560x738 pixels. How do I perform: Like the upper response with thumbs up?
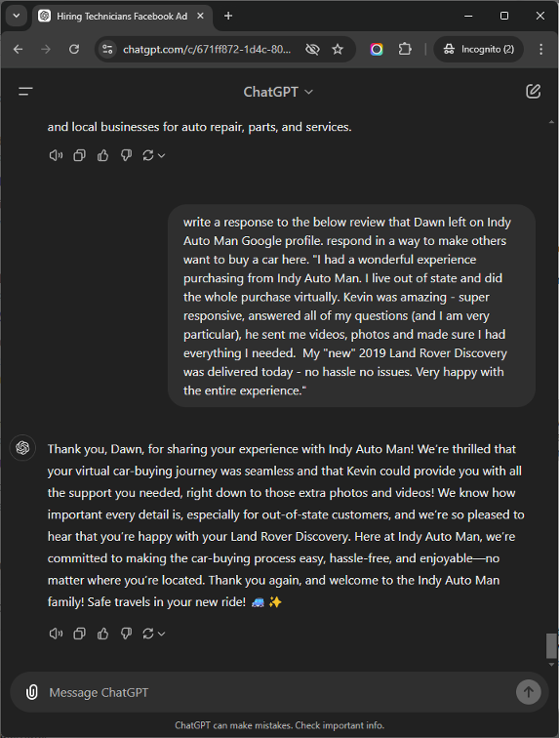click(x=102, y=155)
